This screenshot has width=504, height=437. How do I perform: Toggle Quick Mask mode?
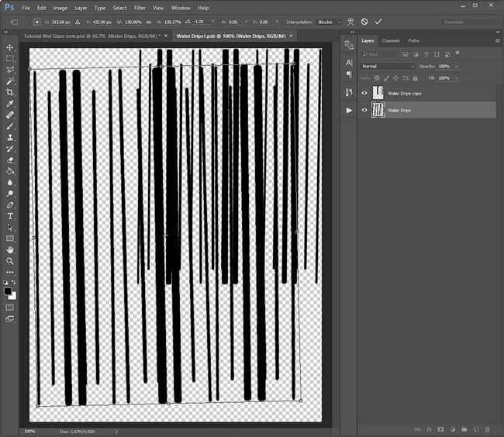[10, 308]
